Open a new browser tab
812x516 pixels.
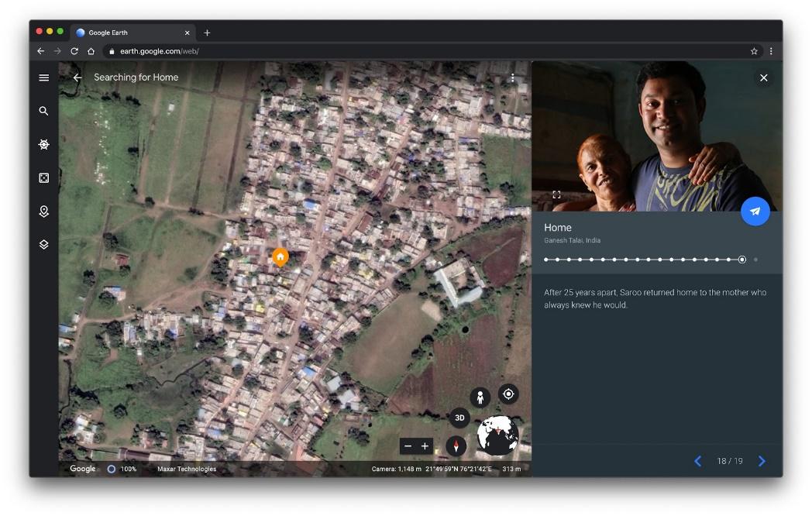[x=207, y=33]
